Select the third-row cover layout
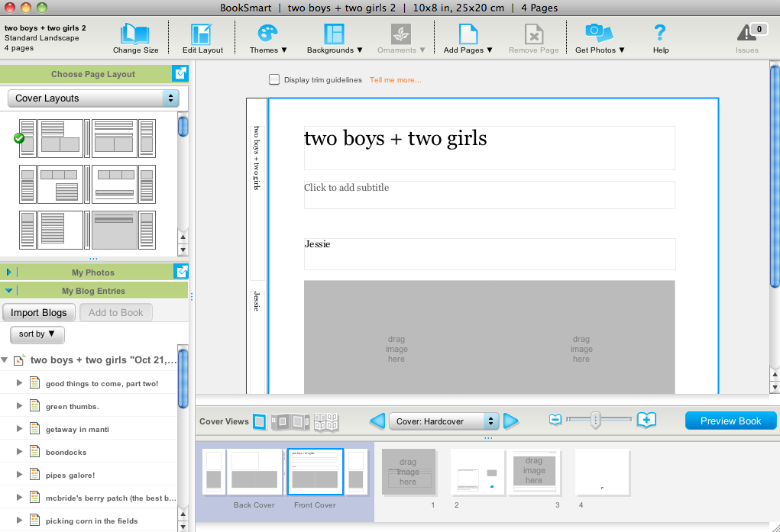Screen dimensions: 780x532 click(88, 231)
